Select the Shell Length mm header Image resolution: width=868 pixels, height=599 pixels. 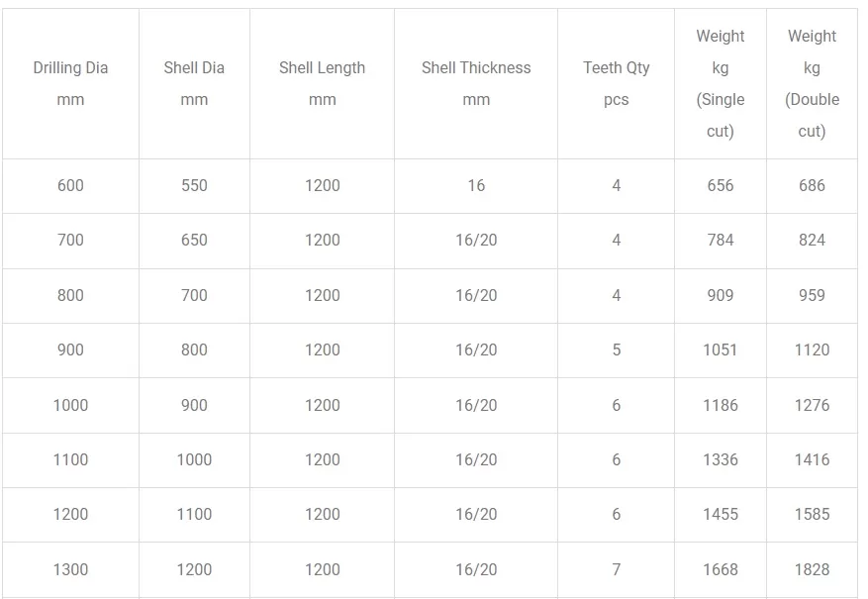pos(323,83)
